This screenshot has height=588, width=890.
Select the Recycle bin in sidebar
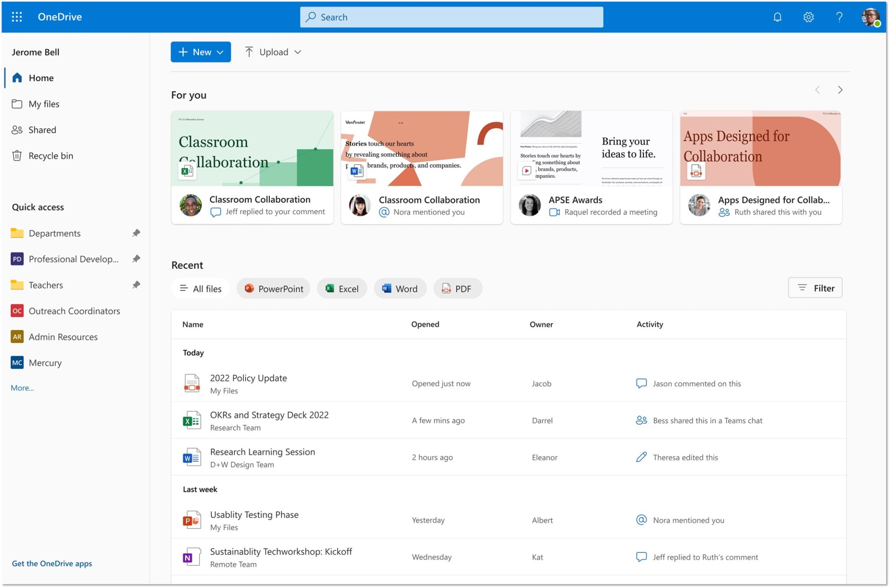[51, 156]
